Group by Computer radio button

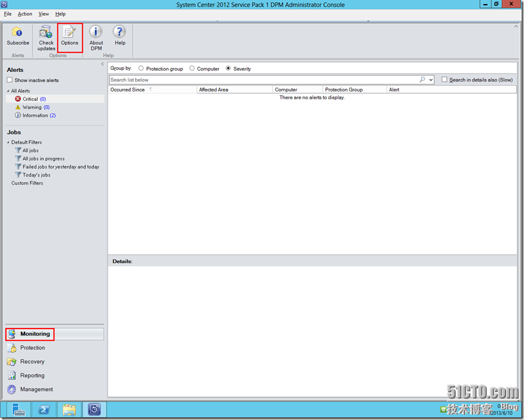pos(192,68)
